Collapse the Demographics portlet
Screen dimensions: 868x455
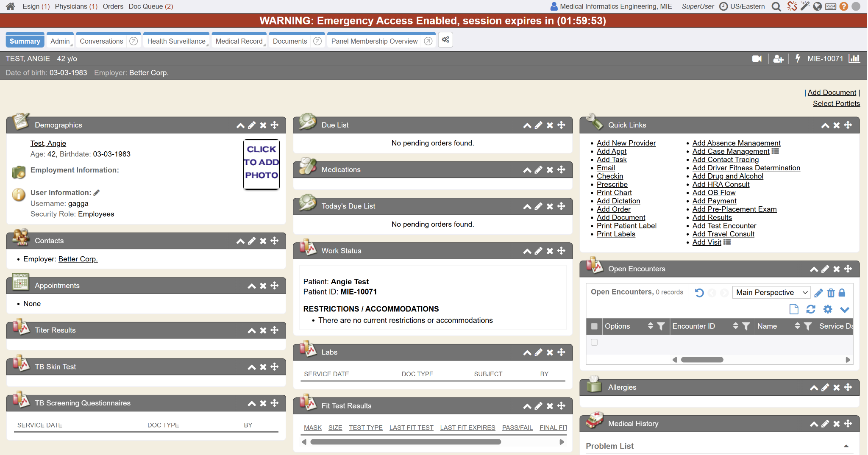[240, 125]
